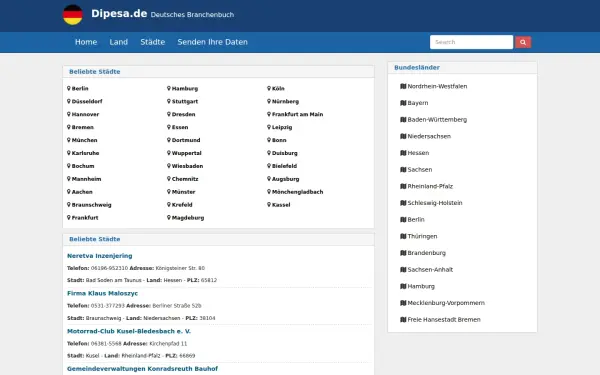This screenshot has height=375, width=600.
Task: Open the Aachen city link
Action: pos(82,192)
